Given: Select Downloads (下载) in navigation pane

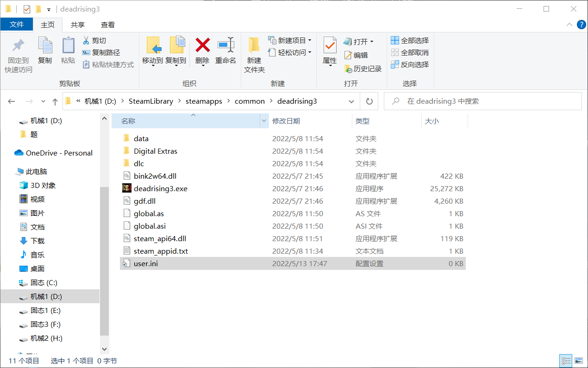Looking at the screenshot, I should pyautogui.click(x=32, y=241).
